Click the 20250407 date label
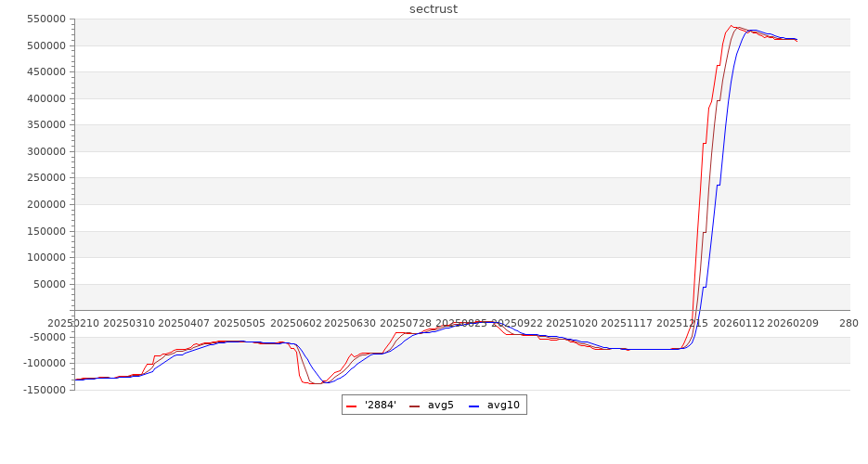 click(184, 323)
